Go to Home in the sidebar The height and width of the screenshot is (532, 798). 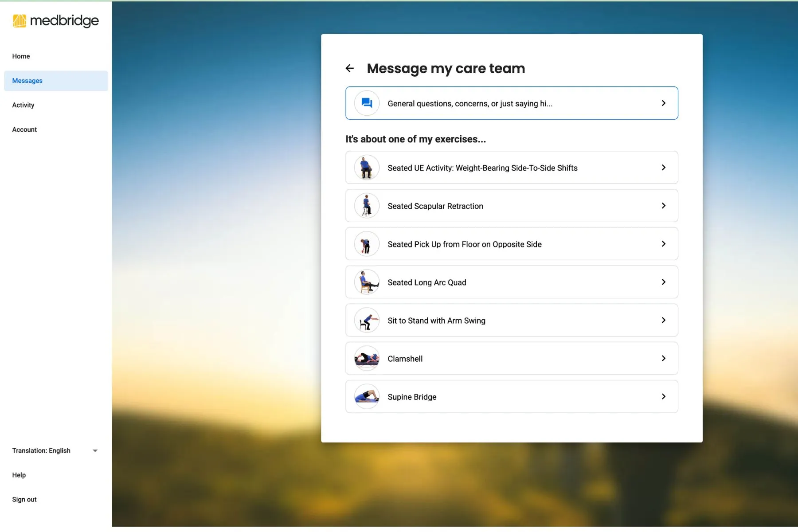[x=21, y=56]
